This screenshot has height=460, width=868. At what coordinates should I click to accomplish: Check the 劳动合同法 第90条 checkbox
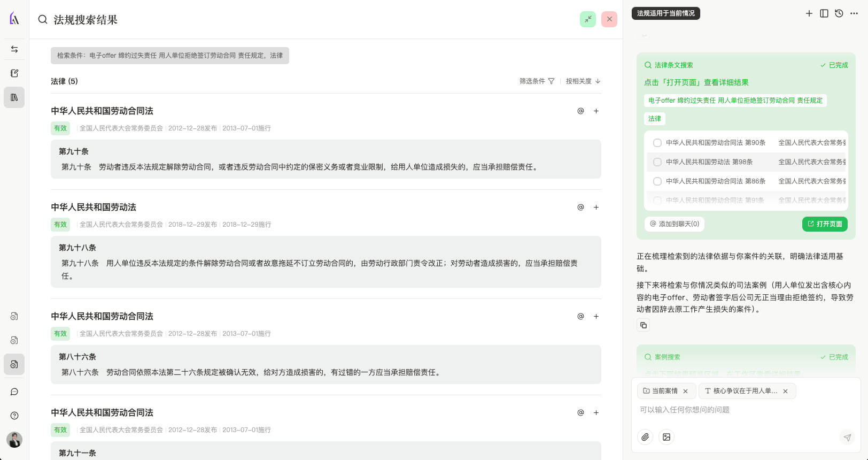[x=657, y=143]
